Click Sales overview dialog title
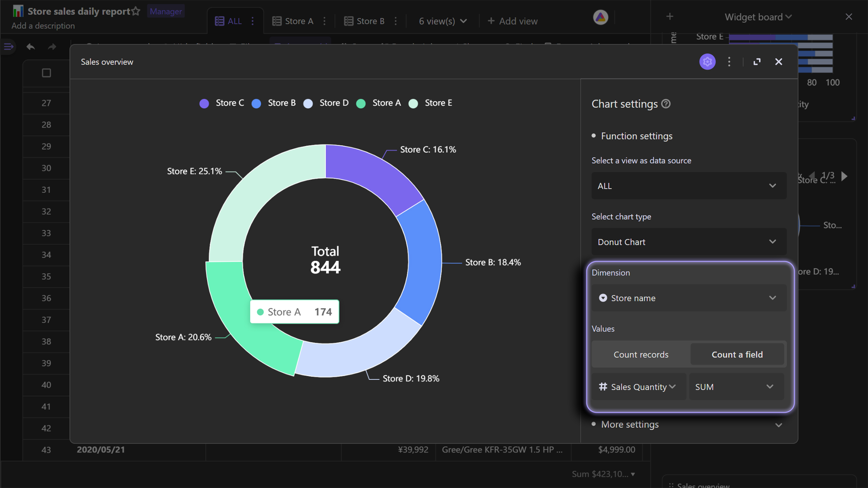Image resolution: width=868 pixels, height=488 pixels. point(107,62)
